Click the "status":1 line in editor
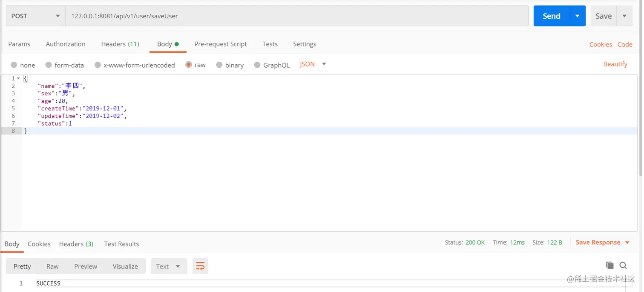The width and height of the screenshot is (644, 292). [x=55, y=123]
